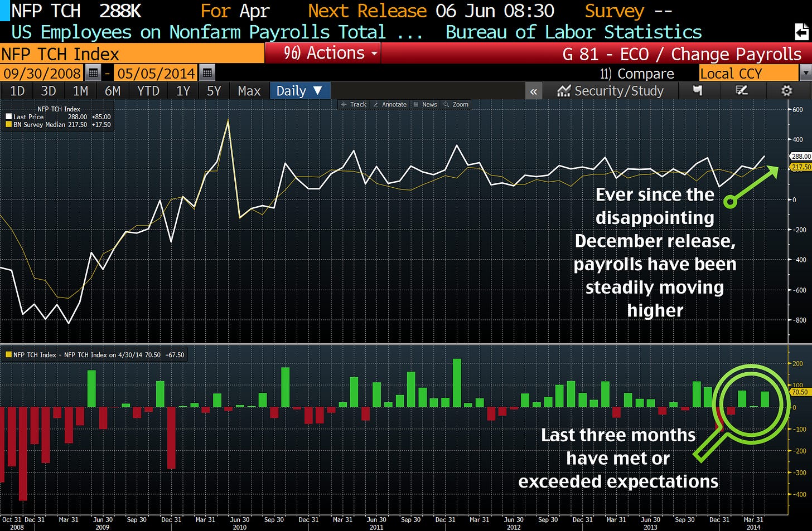812x531 pixels.
Task: Select the 1Y range tab
Action: click(x=183, y=91)
